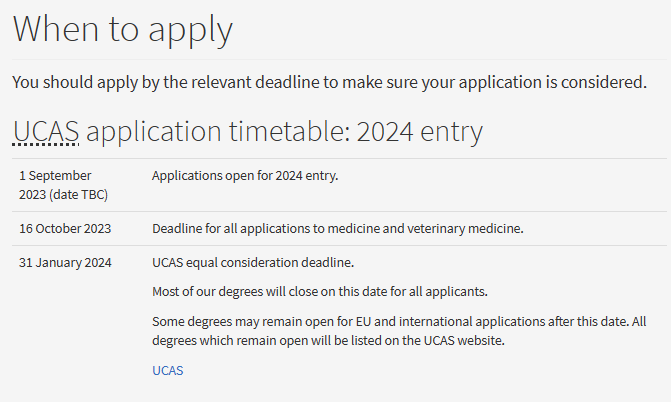Click the medicine and veterinary medicine deadline text
The image size is (671, 402).
pos(338,229)
